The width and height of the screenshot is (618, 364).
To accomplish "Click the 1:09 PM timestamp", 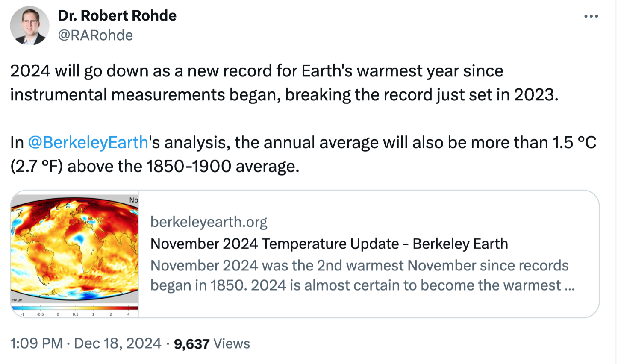I will coord(36,343).
